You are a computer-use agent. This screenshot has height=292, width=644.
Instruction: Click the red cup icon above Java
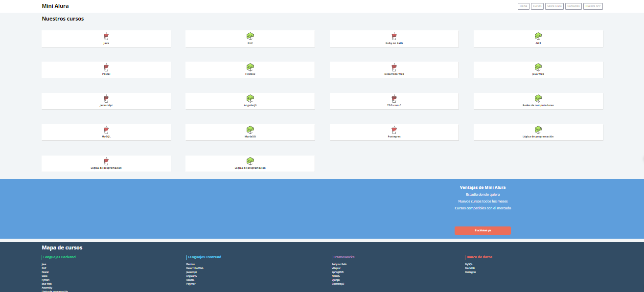coord(106,36)
